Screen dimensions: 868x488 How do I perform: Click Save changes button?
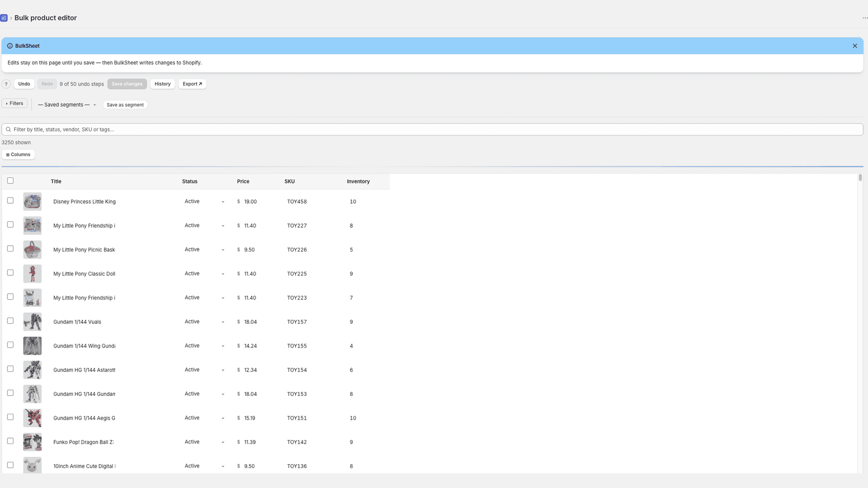(x=127, y=84)
